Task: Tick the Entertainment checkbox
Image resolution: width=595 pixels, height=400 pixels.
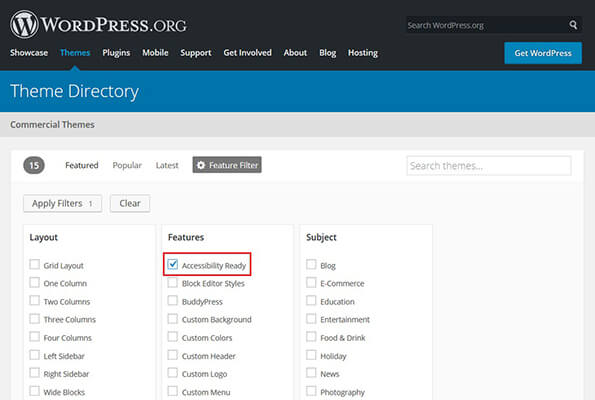Action: [311, 318]
